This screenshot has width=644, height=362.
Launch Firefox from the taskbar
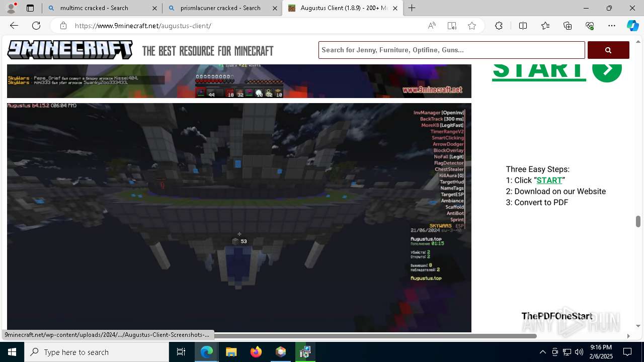[x=256, y=352]
